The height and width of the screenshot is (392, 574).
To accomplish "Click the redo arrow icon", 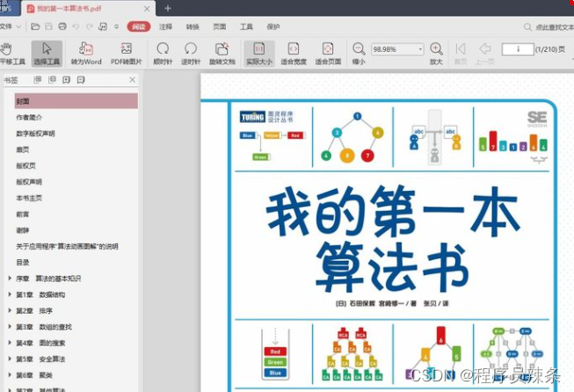I will 90,26.
